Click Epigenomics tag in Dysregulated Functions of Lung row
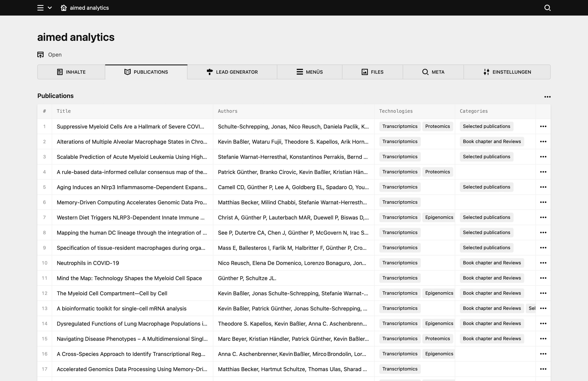 pos(438,323)
